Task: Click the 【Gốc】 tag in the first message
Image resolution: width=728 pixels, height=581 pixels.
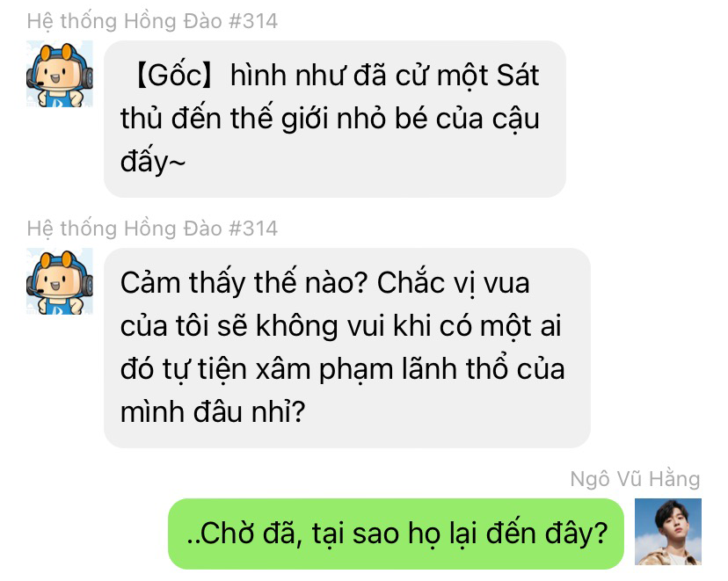Action: (174, 76)
